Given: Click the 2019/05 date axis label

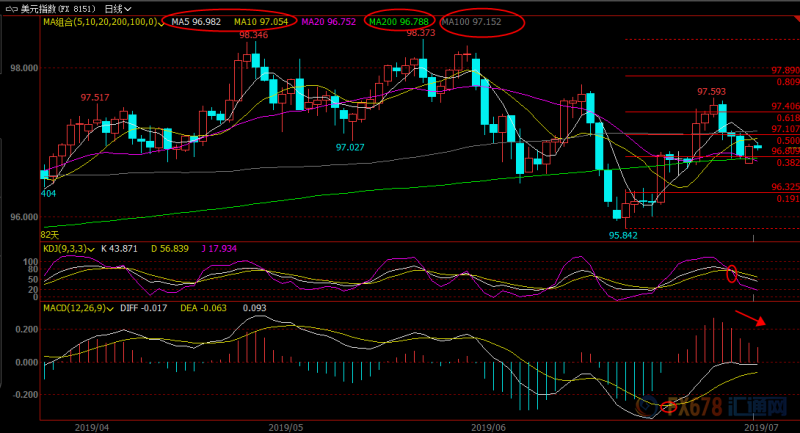Looking at the screenshot, I should (x=286, y=427).
